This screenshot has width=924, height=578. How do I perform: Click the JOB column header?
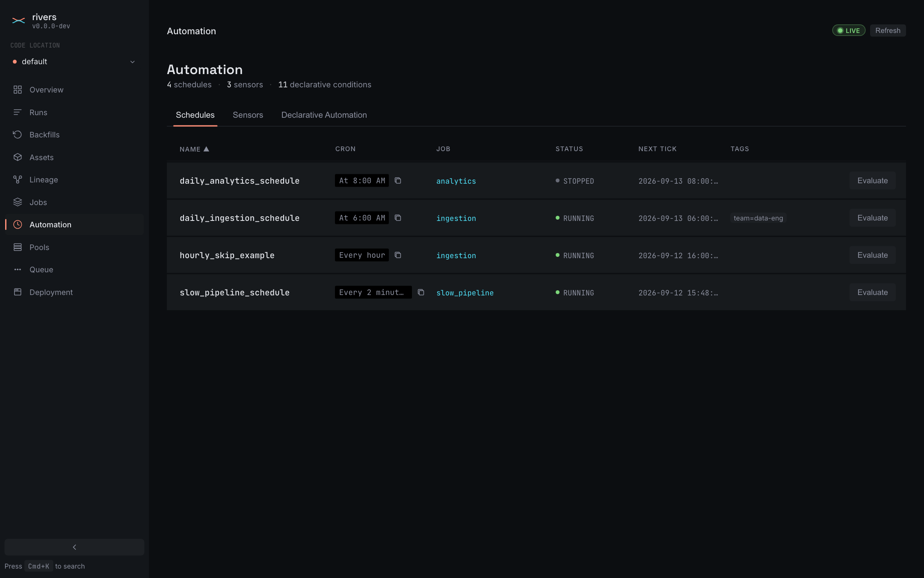(x=443, y=149)
